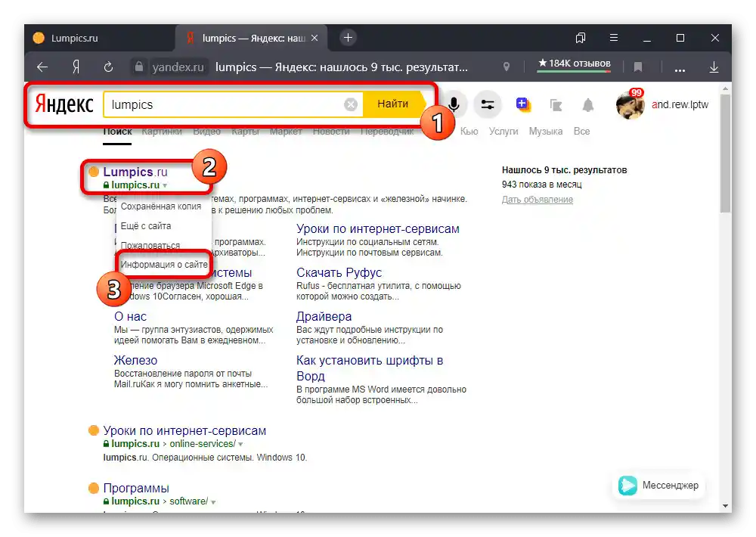Click the online-services/ breadcrumb path
This screenshot has height=537, width=756.
coord(203,444)
